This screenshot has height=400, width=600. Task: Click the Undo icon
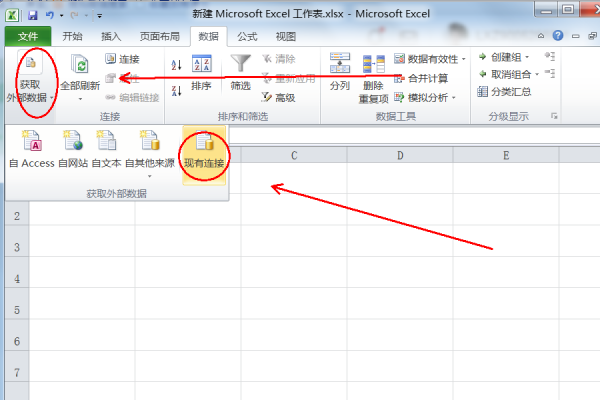pyautogui.click(x=50, y=15)
